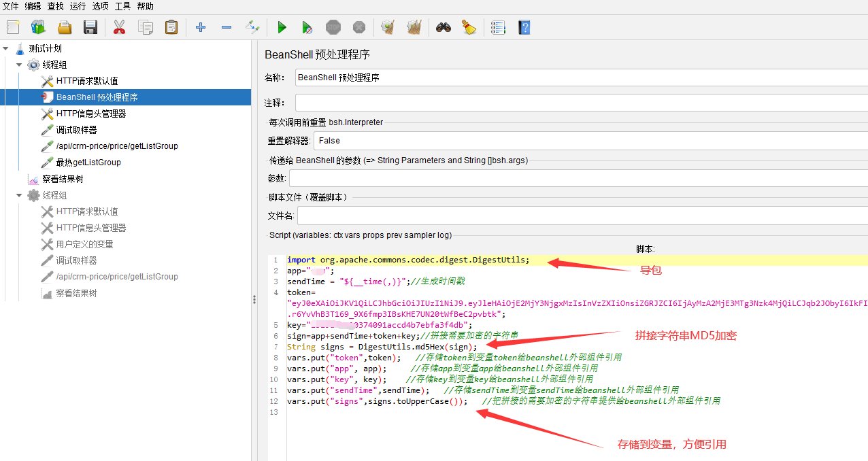Click the Paste (clipboard) toolbar icon

(170, 27)
